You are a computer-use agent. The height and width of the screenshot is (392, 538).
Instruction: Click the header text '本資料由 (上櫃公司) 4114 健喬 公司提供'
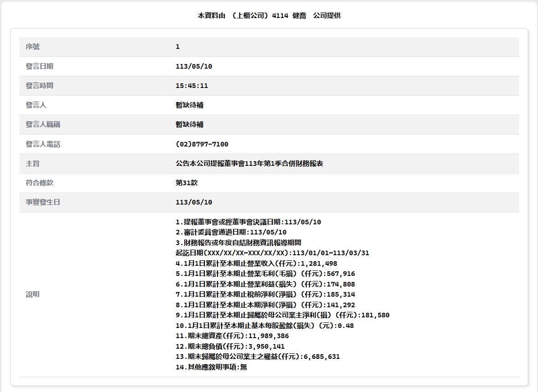(269, 16)
